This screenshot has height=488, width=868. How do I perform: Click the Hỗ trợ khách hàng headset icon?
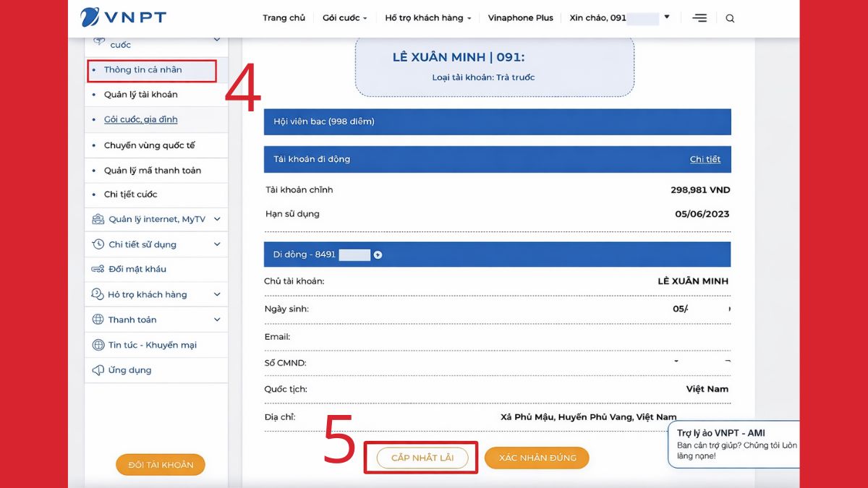pos(98,294)
